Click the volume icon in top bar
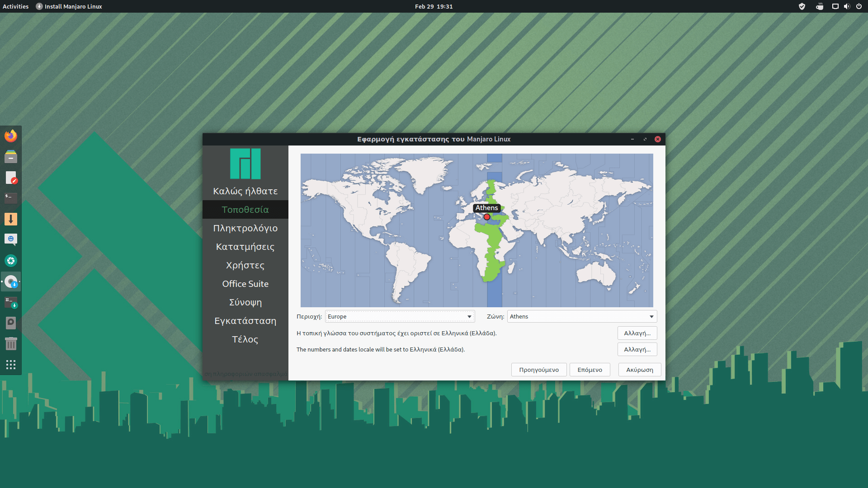The height and width of the screenshot is (488, 868). pyautogui.click(x=846, y=6)
